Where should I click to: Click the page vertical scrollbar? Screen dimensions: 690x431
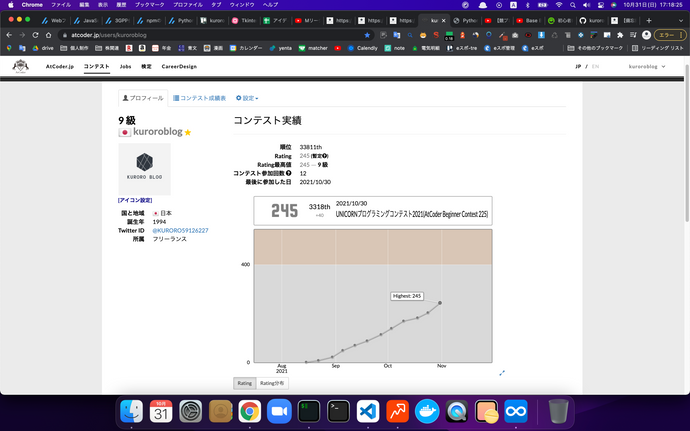click(687, 143)
